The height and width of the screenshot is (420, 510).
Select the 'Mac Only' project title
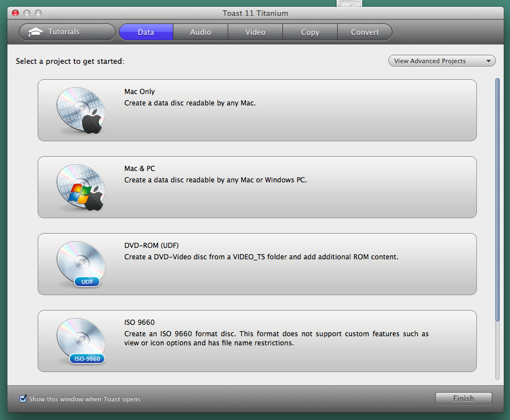[x=140, y=92]
